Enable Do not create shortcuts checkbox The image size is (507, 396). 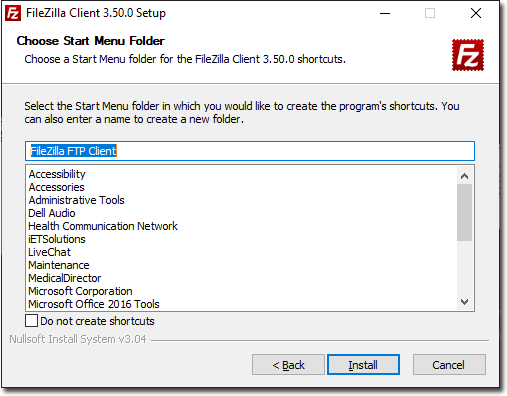point(31,321)
